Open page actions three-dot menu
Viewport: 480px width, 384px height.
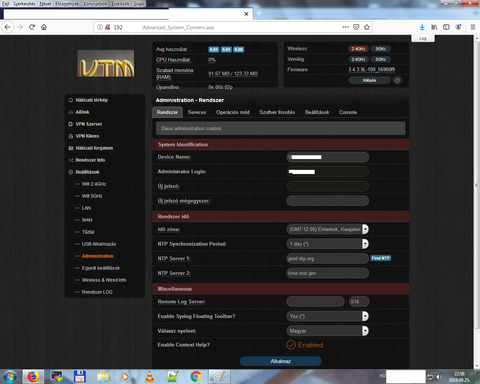(x=346, y=27)
